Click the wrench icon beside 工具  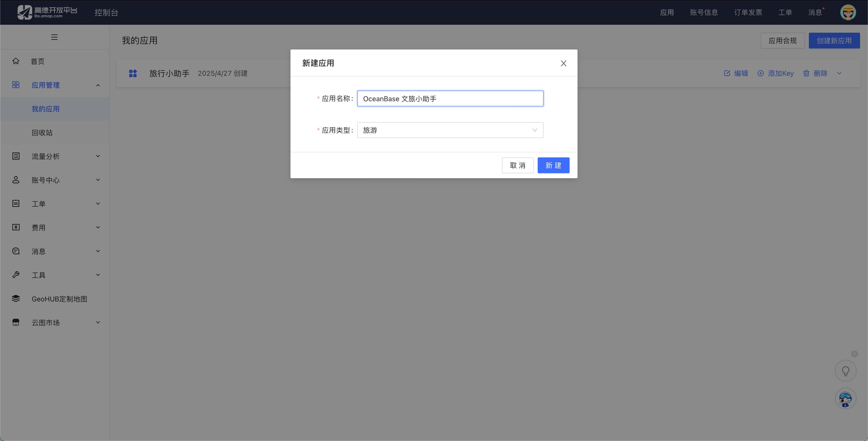(16, 274)
